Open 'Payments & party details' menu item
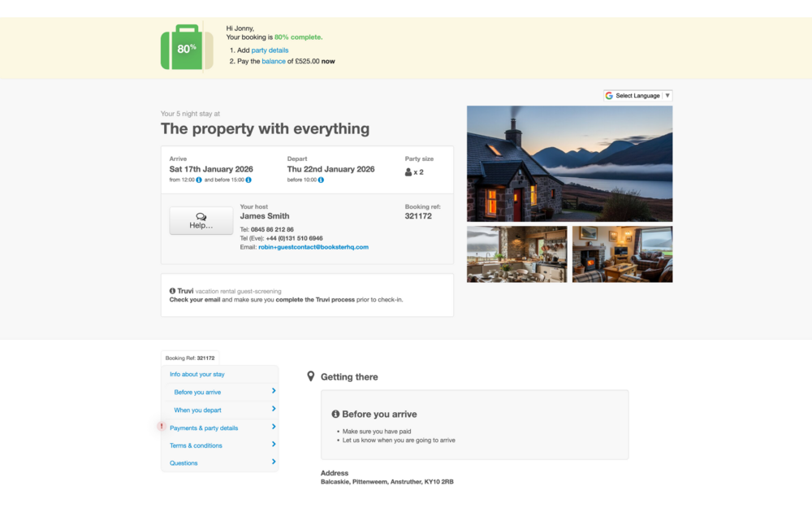 pos(204,428)
